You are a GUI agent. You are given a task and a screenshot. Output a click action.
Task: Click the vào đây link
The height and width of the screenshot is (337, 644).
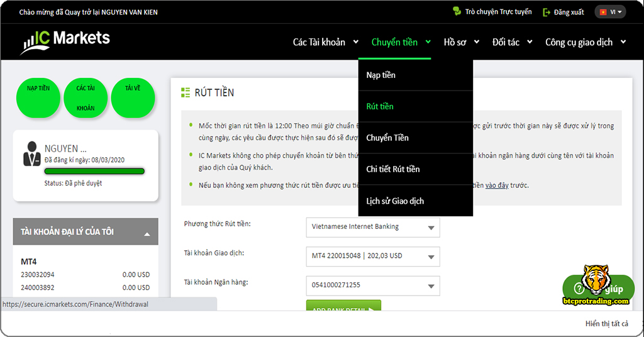pyautogui.click(x=497, y=185)
